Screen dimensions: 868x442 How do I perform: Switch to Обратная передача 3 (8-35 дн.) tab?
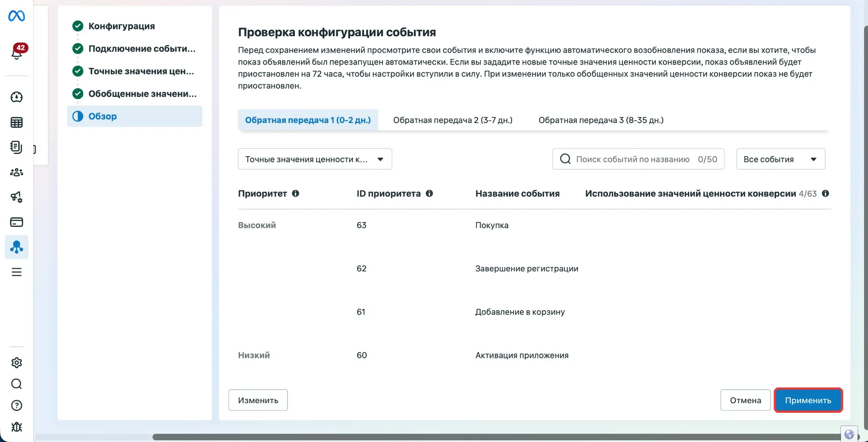coord(601,120)
